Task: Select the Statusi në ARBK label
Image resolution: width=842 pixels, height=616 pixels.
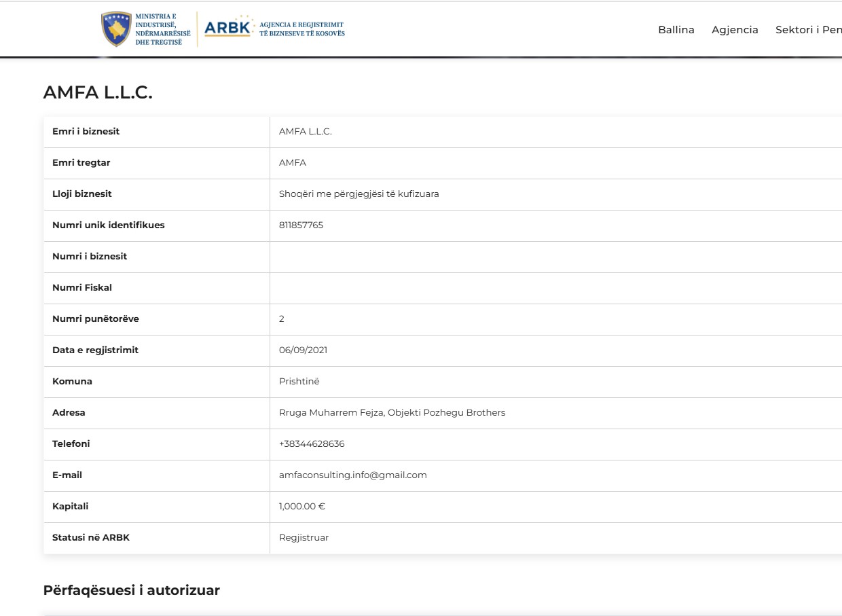Action: pos(91,537)
